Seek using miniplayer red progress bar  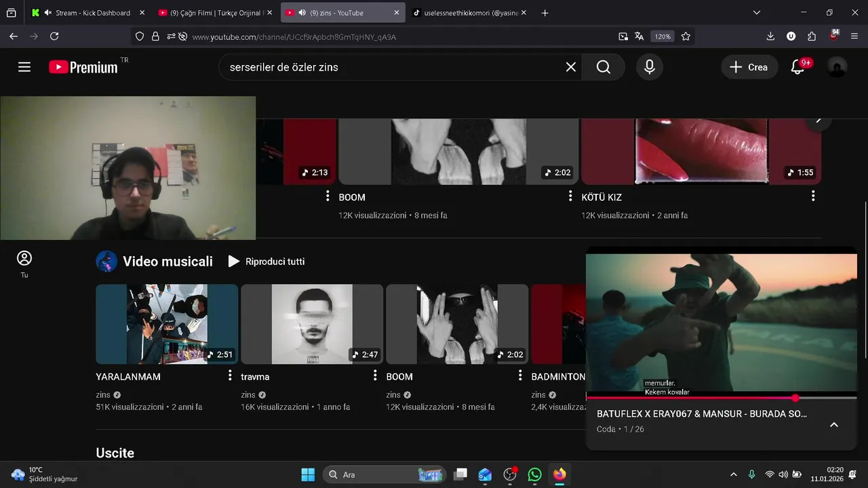pyautogui.click(x=722, y=398)
